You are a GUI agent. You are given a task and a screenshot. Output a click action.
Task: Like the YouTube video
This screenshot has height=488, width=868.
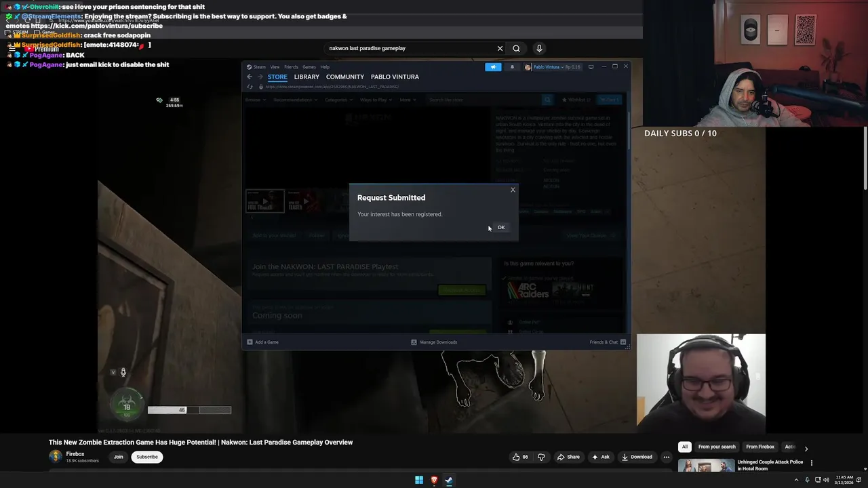point(521,457)
